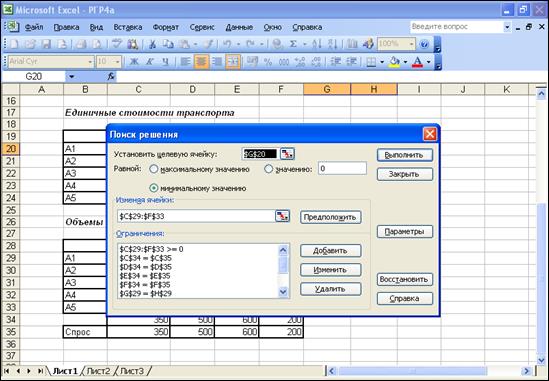Toggle Bold (Ж) formatting

134,62
